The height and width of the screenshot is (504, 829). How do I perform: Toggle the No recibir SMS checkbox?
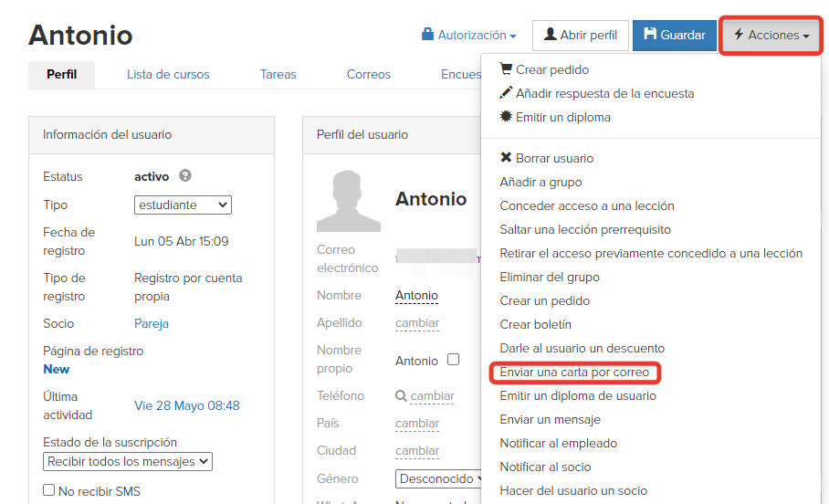coord(48,490)
